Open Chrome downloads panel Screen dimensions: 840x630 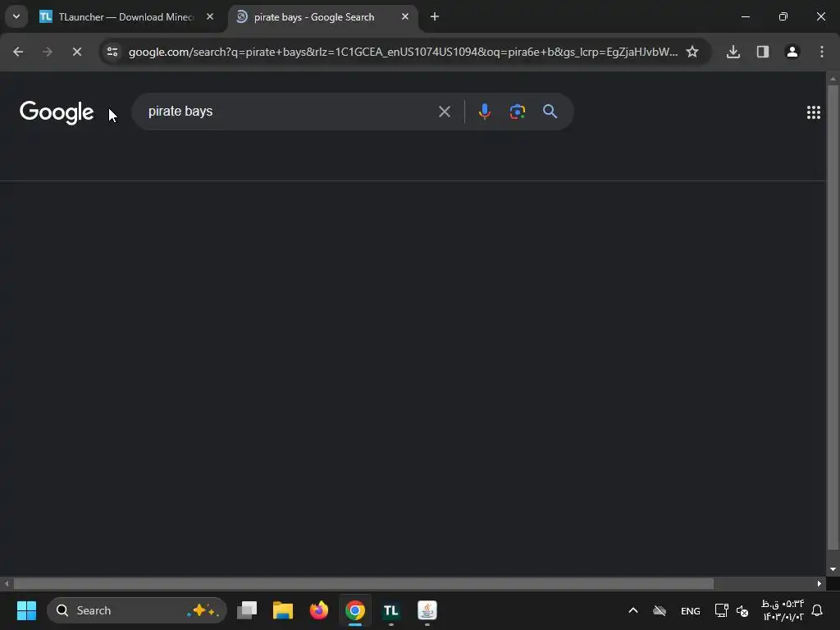[x=733, y=52]
